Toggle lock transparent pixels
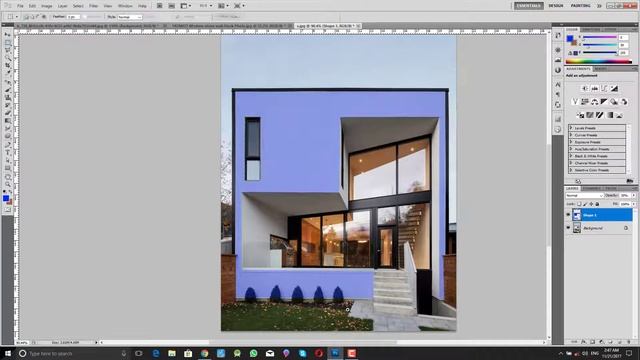Image resolution: width=640 pixels, height=360 pixels. [x=579, y=204]
